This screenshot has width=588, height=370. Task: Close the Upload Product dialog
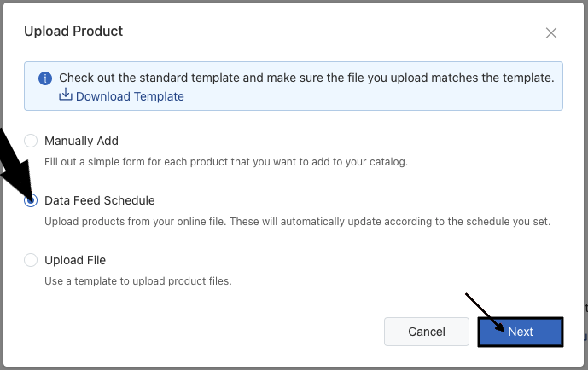point(551,33)
